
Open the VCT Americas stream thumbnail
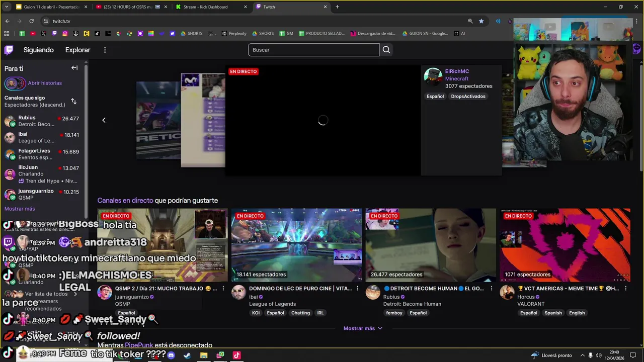pos(565,245)
